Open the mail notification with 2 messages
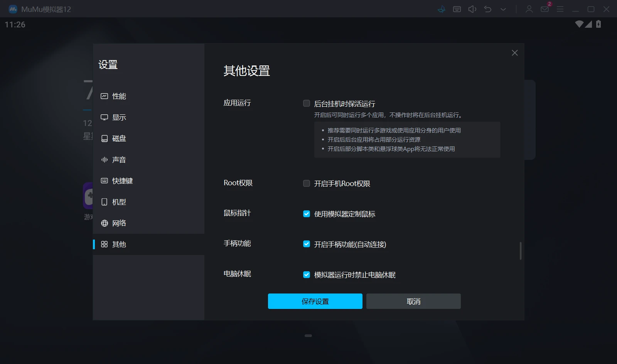 (x=545, y=8)
